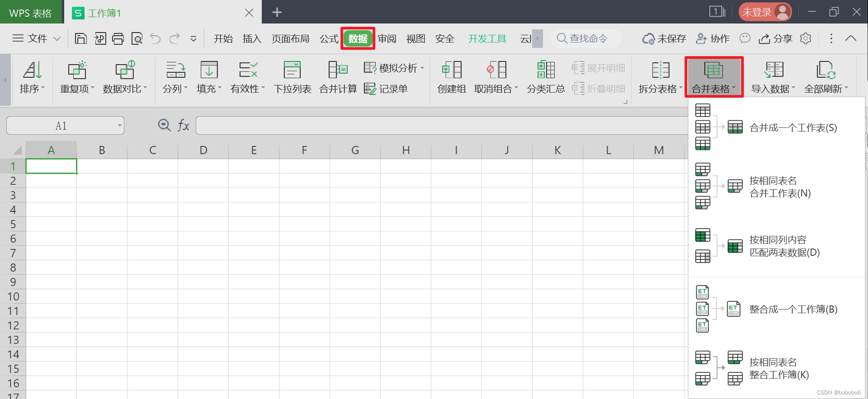
Task: Switch to the 公式 Formulas tab
Action: (329, 39)
